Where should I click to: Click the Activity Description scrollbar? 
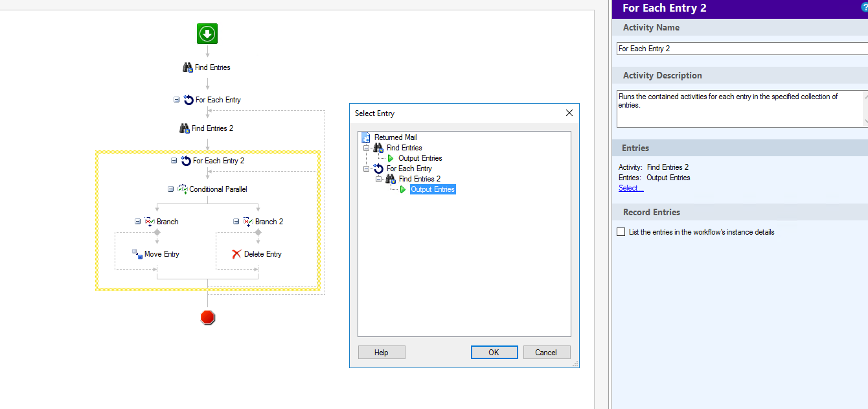click(x=865, y=109)
